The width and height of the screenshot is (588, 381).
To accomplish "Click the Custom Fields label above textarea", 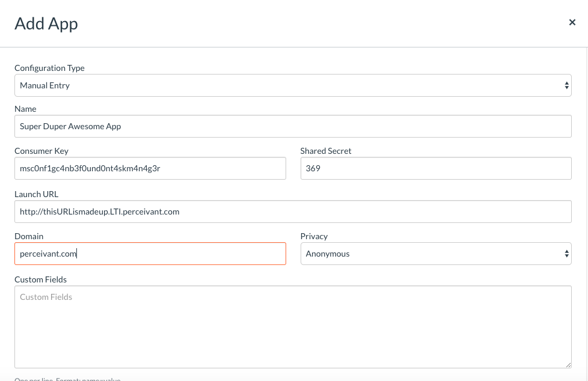I will [x=40, y=279].
